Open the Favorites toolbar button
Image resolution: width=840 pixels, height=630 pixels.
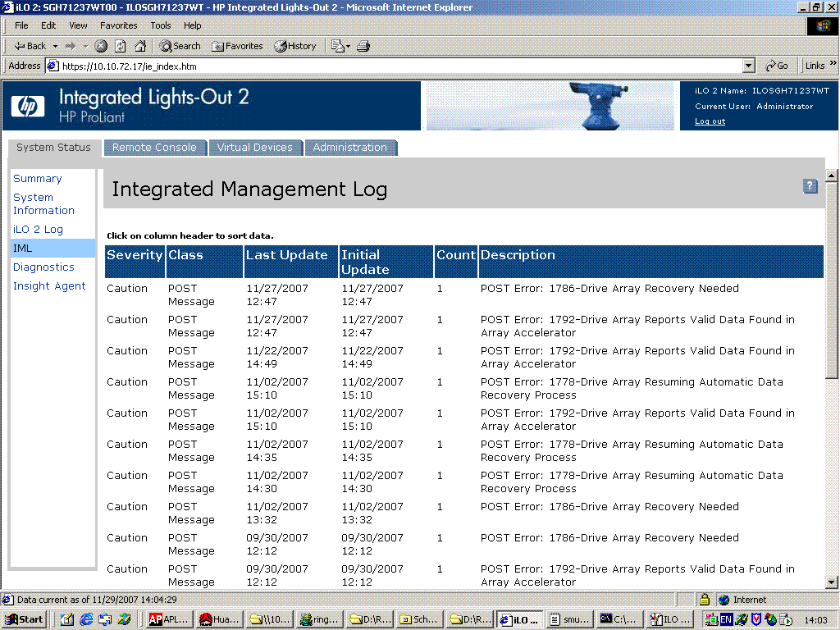237,46
